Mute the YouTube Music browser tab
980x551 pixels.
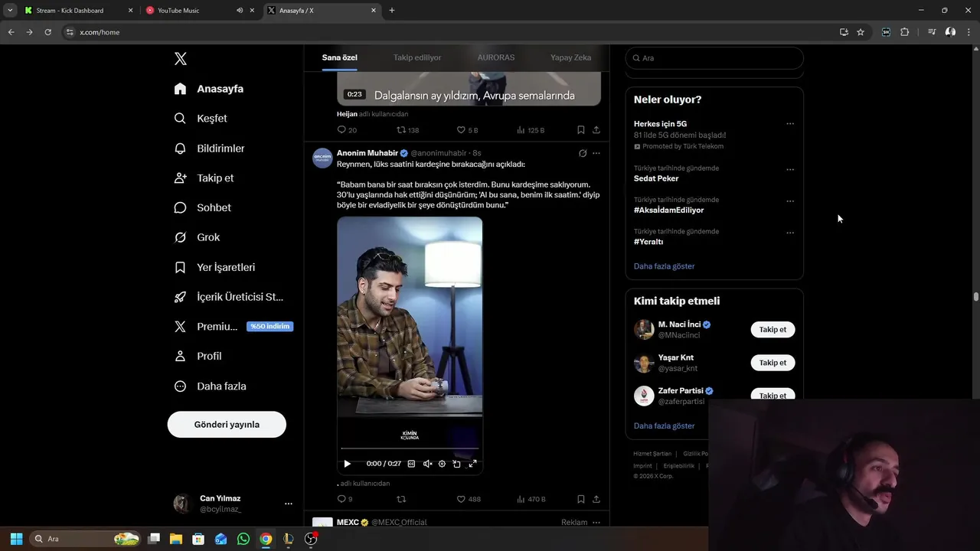[240, 11]
